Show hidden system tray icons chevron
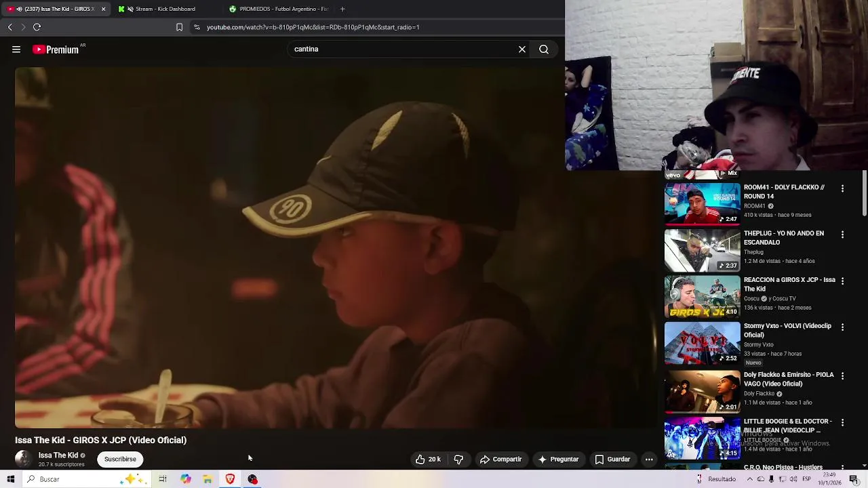This screenshot has width=868, height=488. [749, 479]
